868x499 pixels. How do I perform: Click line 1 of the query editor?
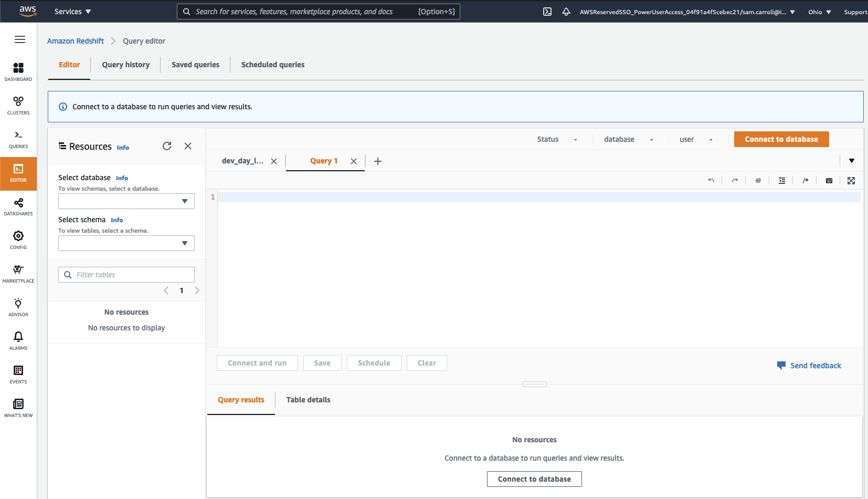[x=539, y=197]
